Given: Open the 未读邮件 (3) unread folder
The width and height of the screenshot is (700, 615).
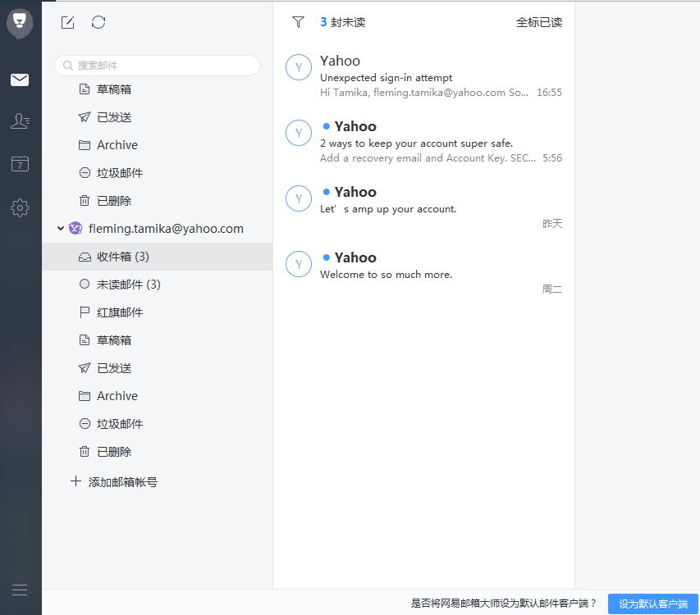Looking at the screenshot, I should click(128, 285).
